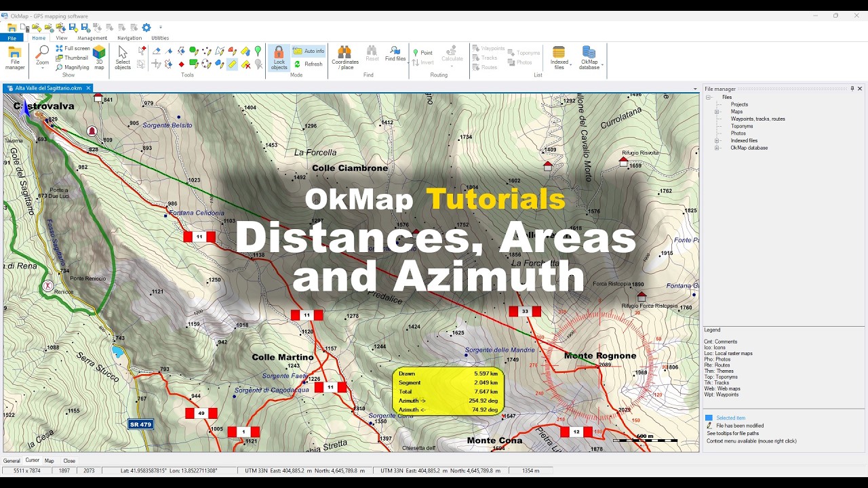Click Full screen in Show group
868x488 pixels.
[x=73, y=48]
